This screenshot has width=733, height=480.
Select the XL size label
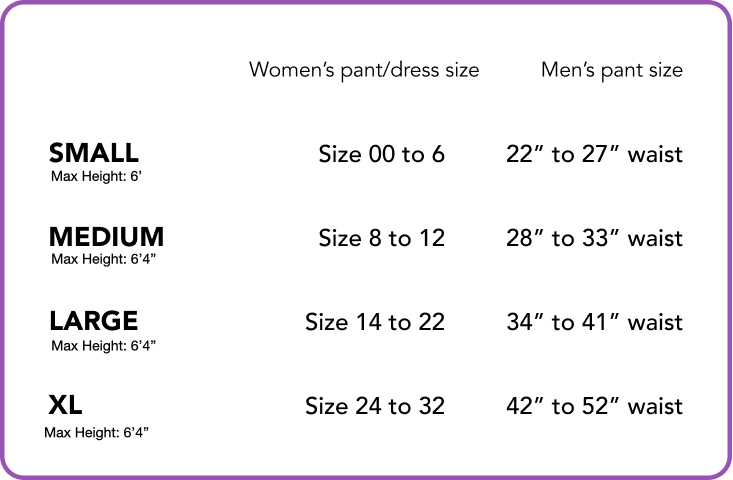(x=65, y=405)
